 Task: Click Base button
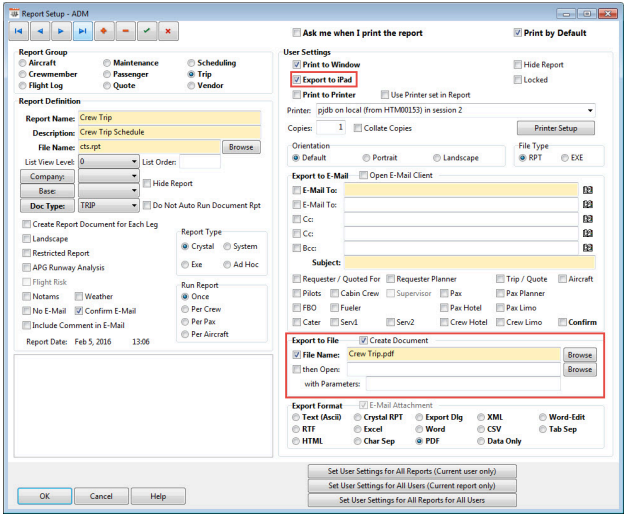(x=47, y=191)
